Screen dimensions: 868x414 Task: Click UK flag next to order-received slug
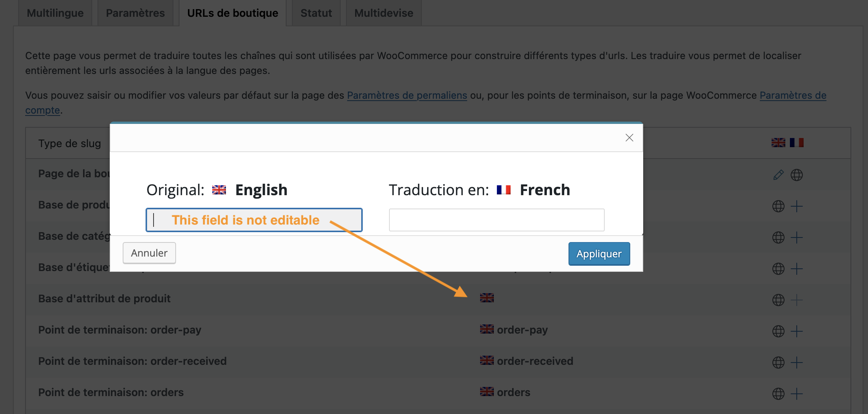tap(487, 360)
